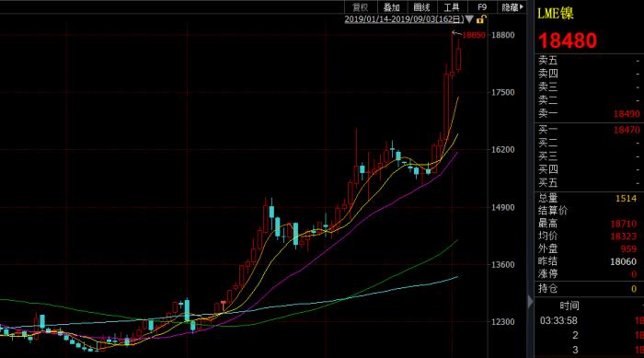
Task: Select the 03:33:58 trade row
Action: (592, 320)
